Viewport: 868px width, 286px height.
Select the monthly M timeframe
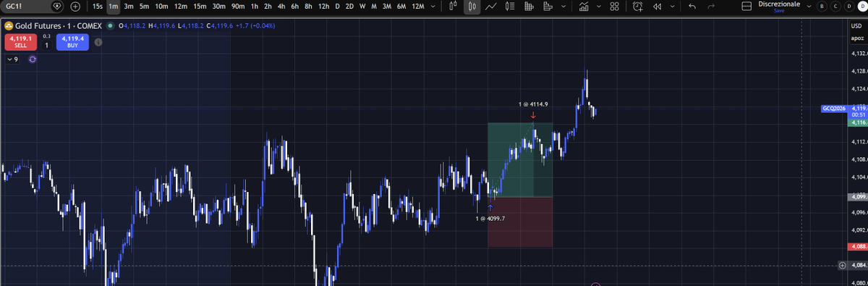click(x=373, y=7)
